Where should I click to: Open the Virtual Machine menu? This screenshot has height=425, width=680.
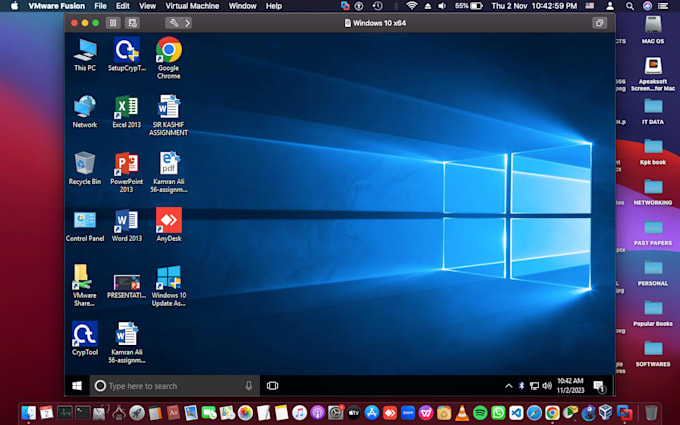pyautogui.click(x=192, y=6)
